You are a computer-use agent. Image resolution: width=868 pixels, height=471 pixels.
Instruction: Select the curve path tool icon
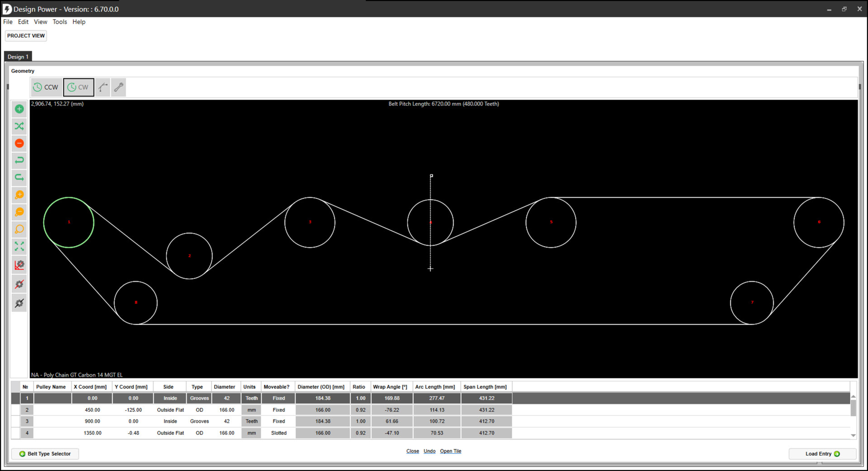pyautogui.click(x=103, y=87)
